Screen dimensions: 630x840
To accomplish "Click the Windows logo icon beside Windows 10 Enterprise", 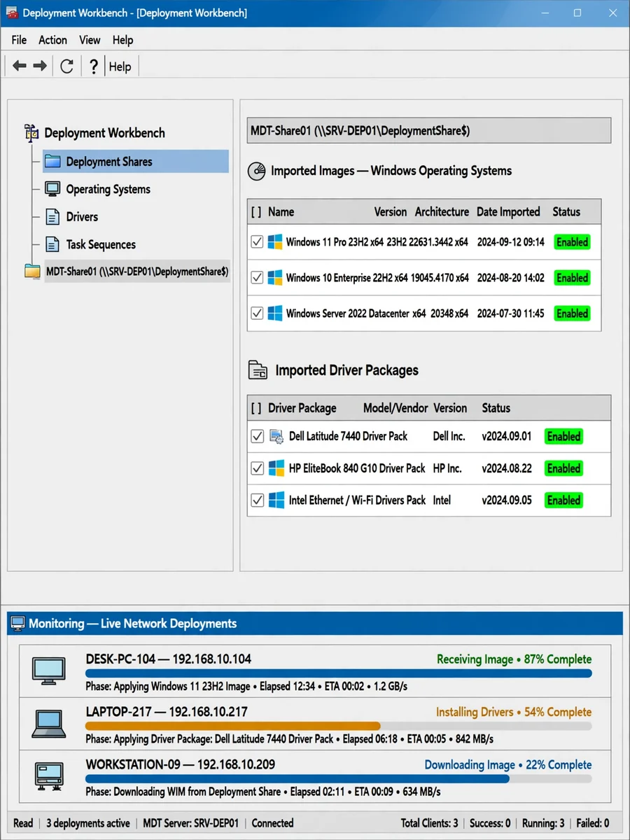I will click(275, 277).
